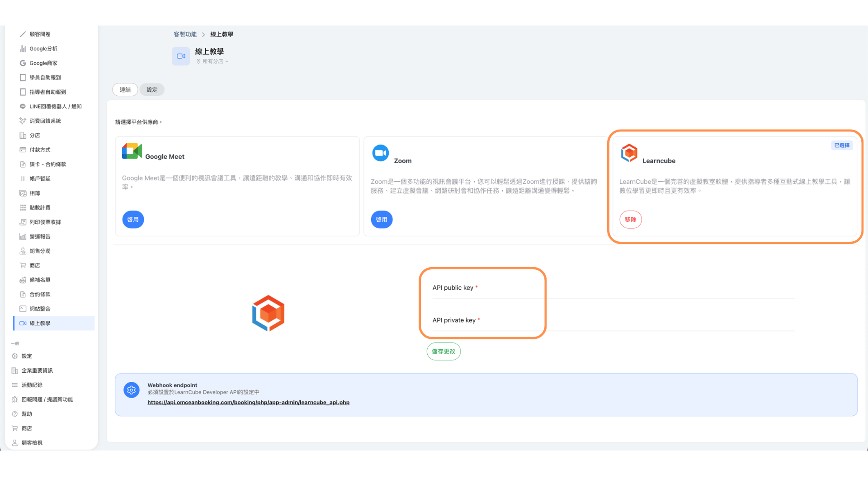Viewport: 868px width, 488px height.
Task: Click the Zoom logo icon
Action: tap(381, 153)
